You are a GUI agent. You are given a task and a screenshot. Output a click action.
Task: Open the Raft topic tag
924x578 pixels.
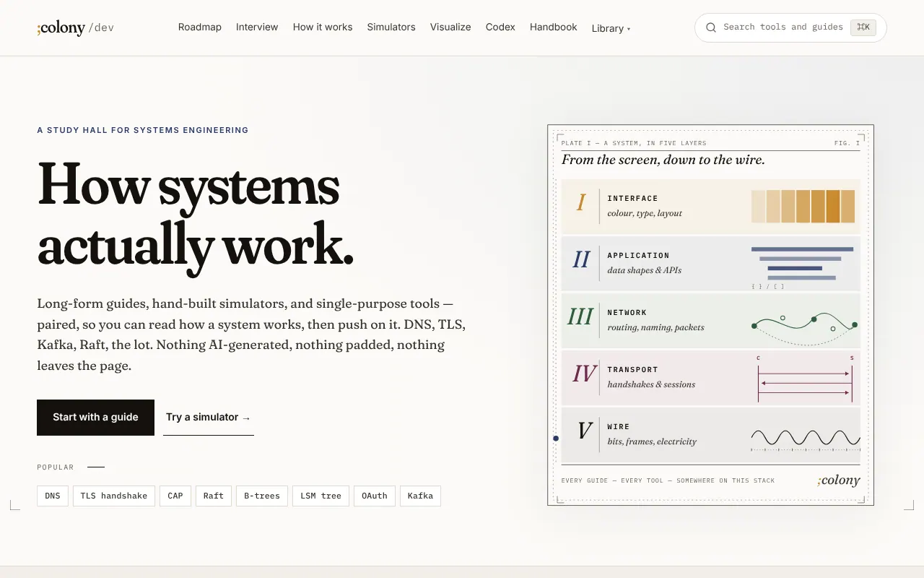coord(214,496)
